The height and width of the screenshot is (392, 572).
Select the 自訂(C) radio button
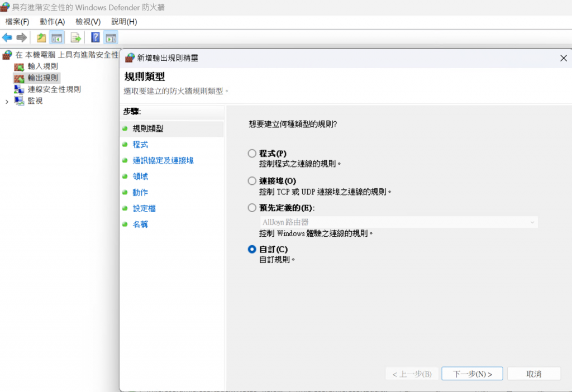[x=252, y=250]
